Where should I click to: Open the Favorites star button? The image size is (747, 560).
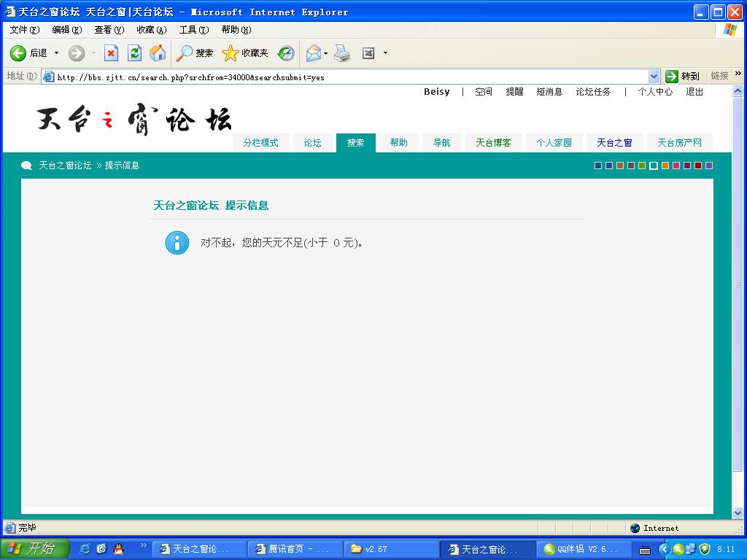(245, 53)
